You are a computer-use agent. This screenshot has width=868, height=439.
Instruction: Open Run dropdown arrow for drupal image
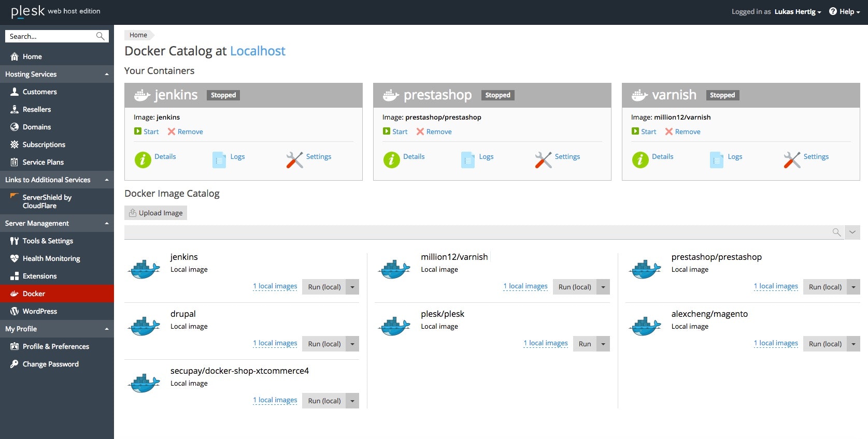tap(352, 344)
